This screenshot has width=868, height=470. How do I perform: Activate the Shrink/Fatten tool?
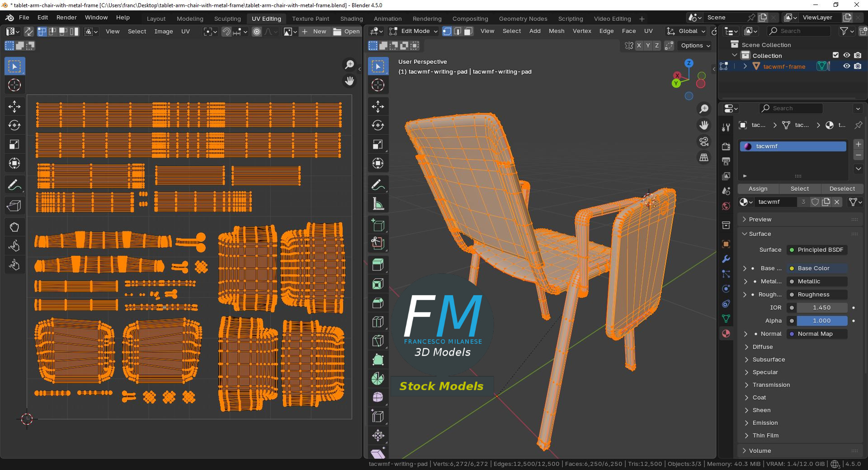pyautogui.click(x=378, y=436)
